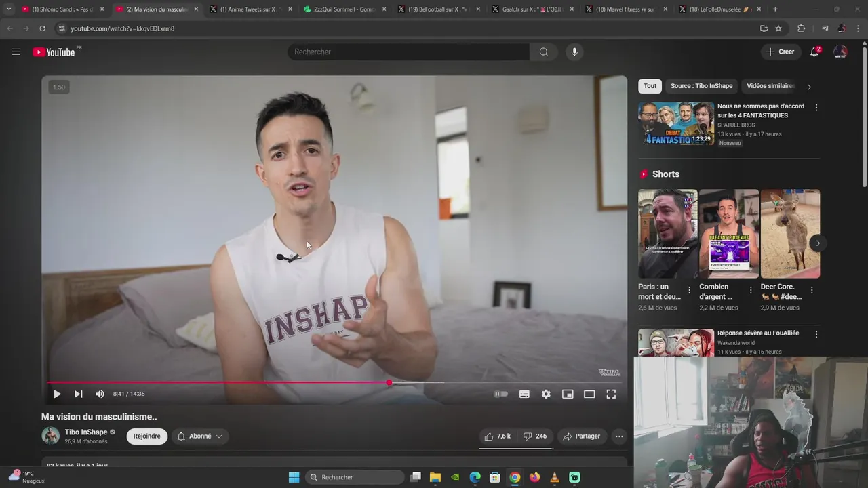This screenshot has width=868, height=488.
Task: Open options for Réponse sévère au FouAlliée
Action: (816, 335)
